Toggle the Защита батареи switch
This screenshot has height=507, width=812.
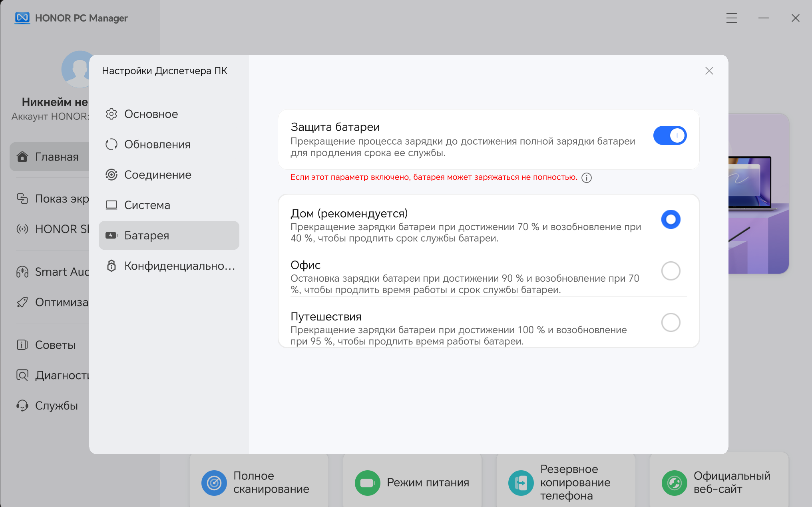670,135
